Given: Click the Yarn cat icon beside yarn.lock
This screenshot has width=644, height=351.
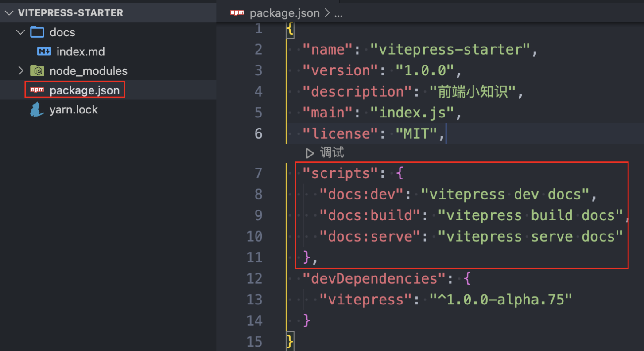Looking at the screenshot, I should pos(37,109).
